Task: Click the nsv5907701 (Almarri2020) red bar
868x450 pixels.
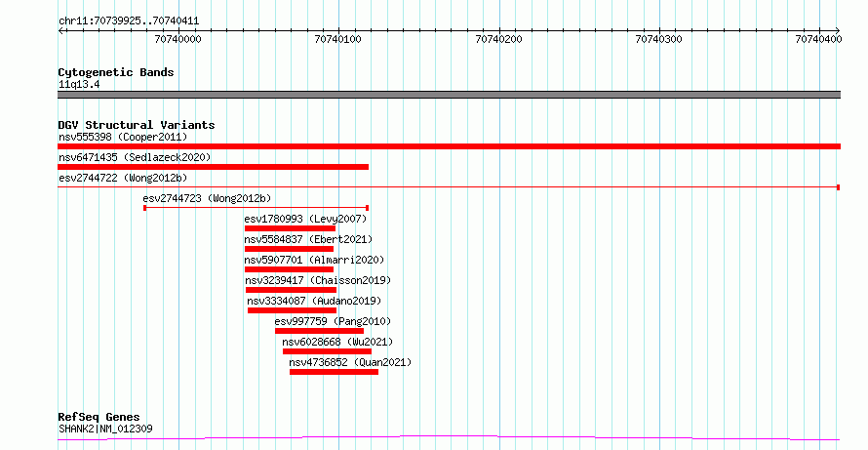Action: tap(289, 269)
